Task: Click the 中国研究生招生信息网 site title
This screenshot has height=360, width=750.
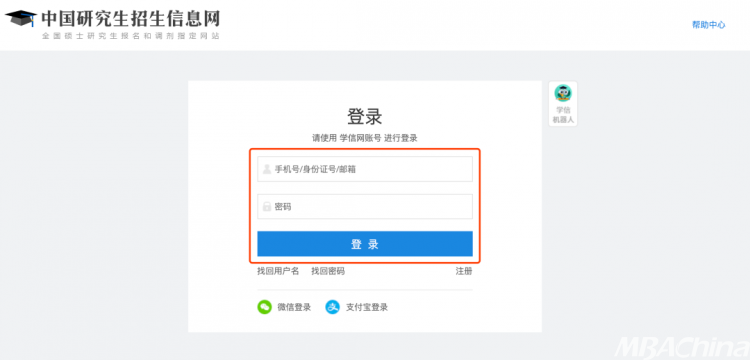Action: pos(131,19)
